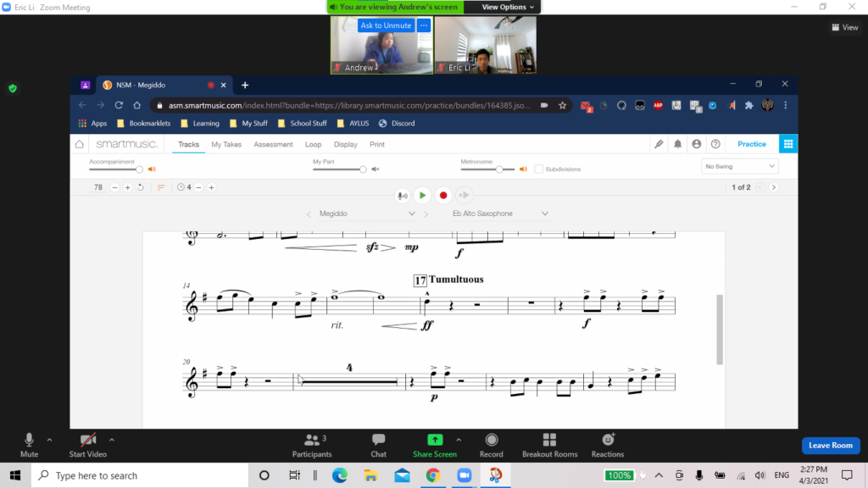
Task: Toggle Start Video in Zoom
Action: coord(88,446)
